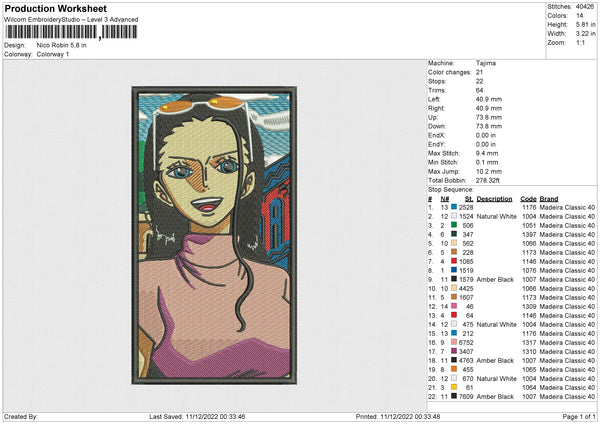Click the stitch count 4425 in stop row 10
Screen dimensions: 600x424
pos(466,289)
